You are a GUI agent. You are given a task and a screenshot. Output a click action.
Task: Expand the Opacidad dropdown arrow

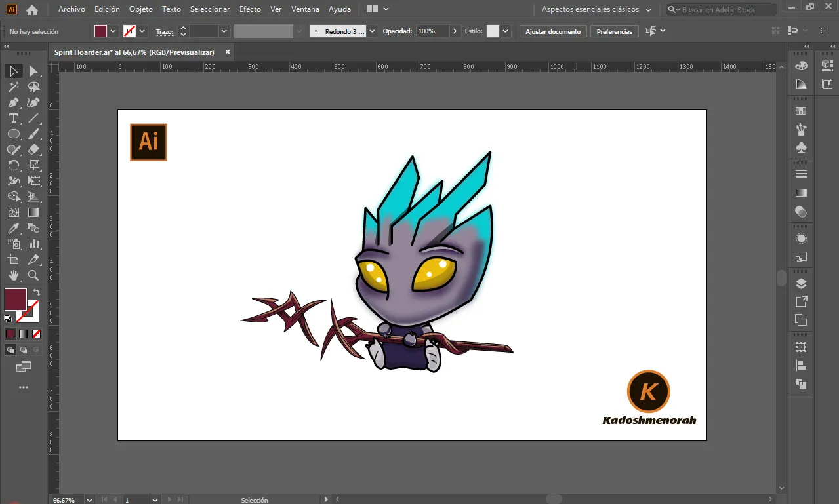click(455, 31)
